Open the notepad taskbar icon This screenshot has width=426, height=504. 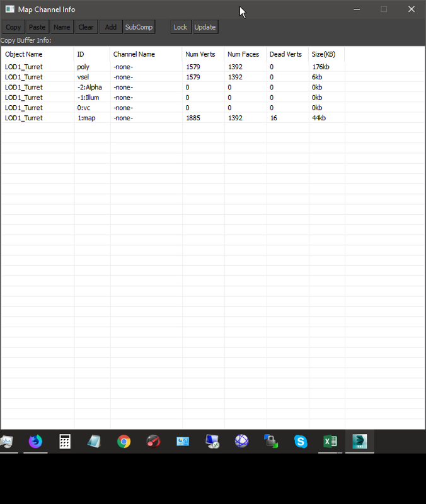[x=94, y=442]
